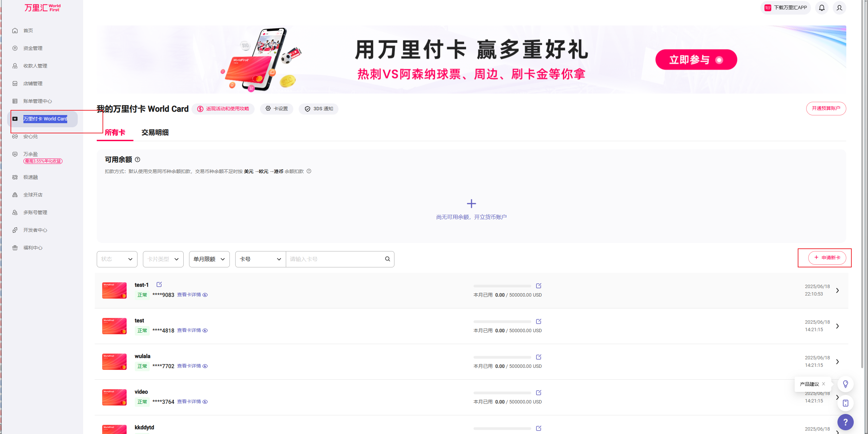868x434 pixels.
Task: Click the 申请新卡 button
Action: (827, 258)
